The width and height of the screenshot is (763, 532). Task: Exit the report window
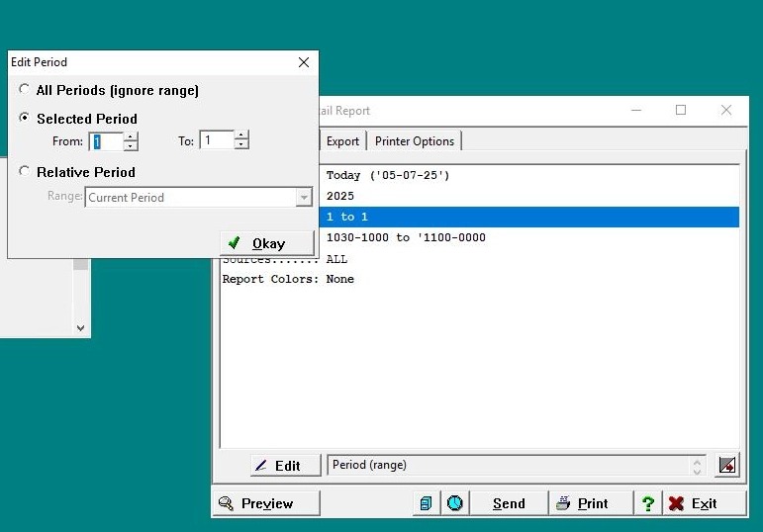point(705,503)
